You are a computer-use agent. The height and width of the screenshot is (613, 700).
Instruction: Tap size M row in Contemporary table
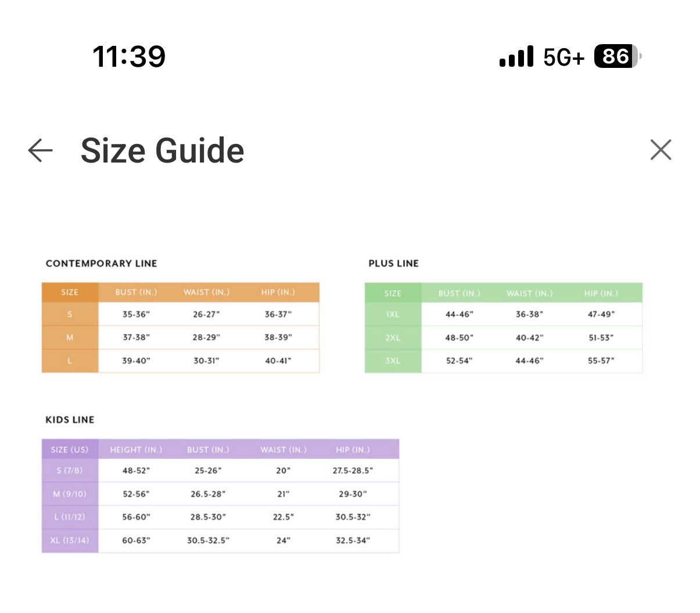coord(180,337)
